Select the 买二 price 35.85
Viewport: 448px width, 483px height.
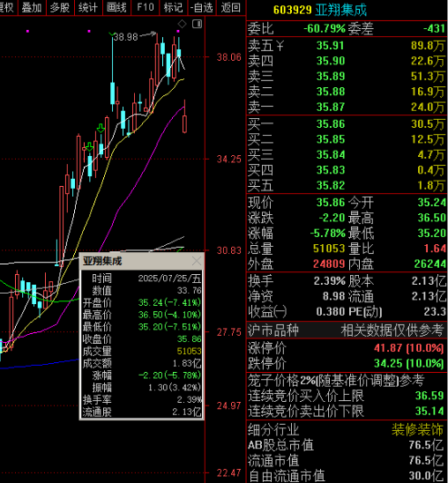click(331, 139)
